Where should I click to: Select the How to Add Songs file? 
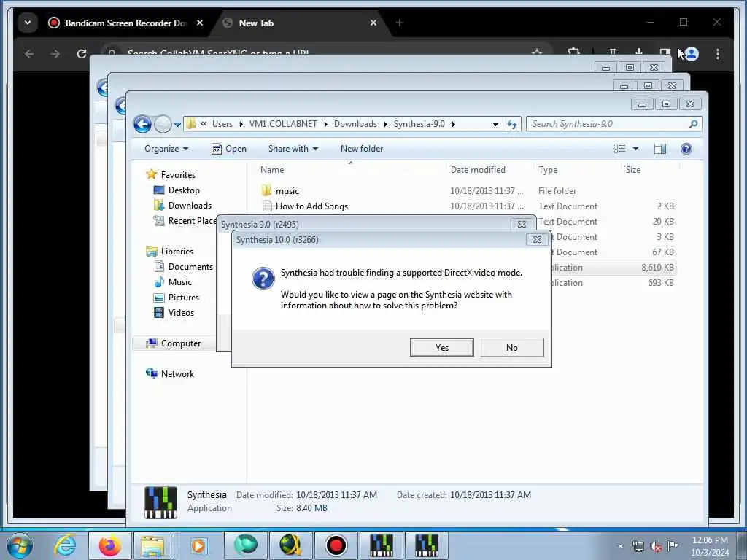(311, 206)
